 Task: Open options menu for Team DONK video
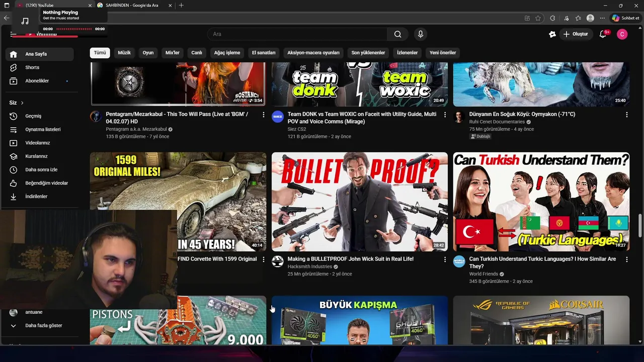pyautogui.click(x=445, y=115)
